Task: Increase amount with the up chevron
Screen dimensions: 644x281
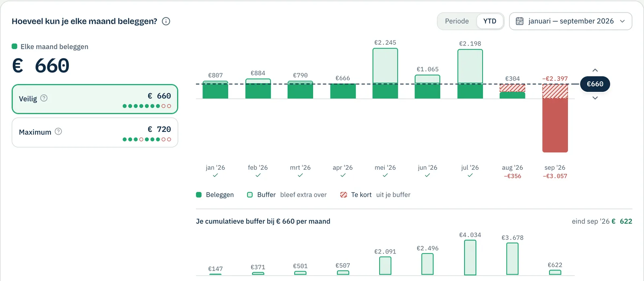Action: (x=595, y=70)
